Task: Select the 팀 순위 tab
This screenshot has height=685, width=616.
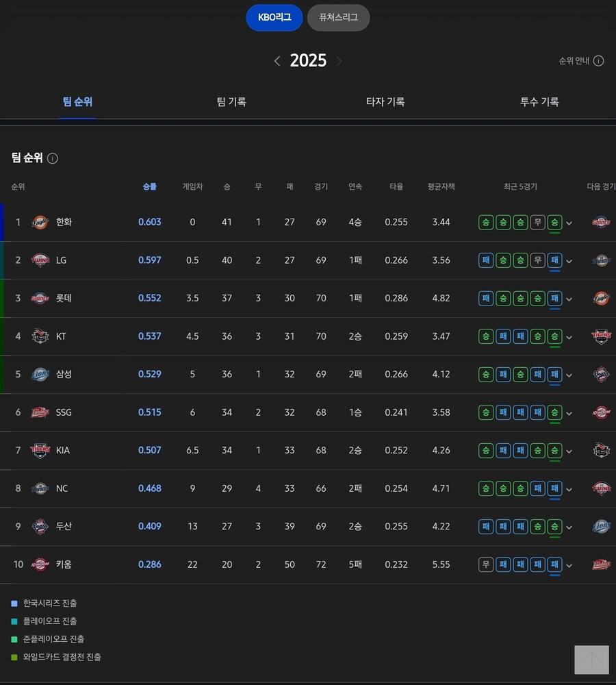Action: click(x=77, y=102)
